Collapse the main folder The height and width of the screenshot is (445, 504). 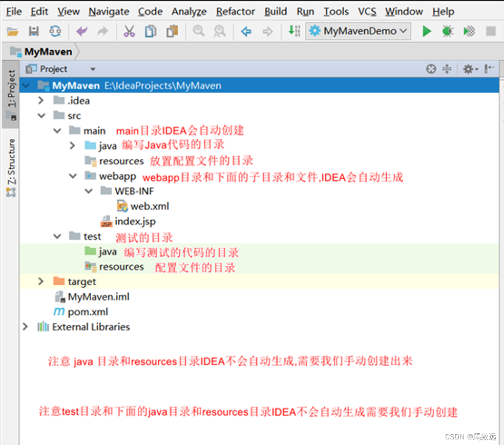tap(57, 131)
